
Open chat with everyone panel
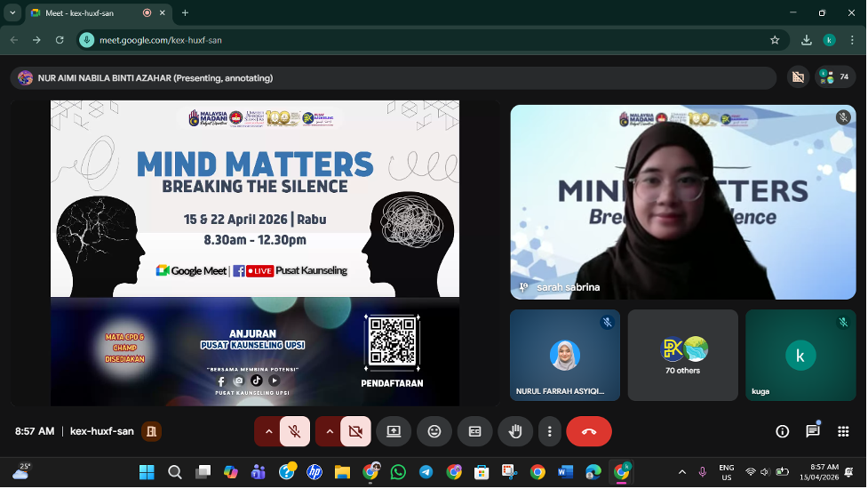[812, 431]
